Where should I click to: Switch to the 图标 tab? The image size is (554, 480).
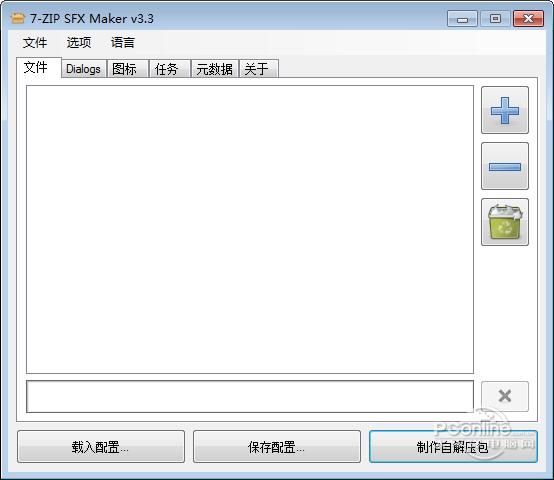coord(127,69)
